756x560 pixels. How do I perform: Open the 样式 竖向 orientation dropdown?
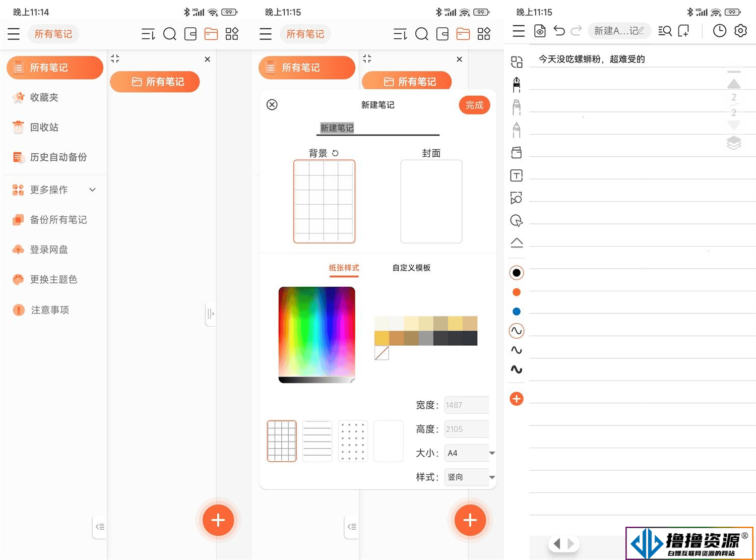[470, 477]
